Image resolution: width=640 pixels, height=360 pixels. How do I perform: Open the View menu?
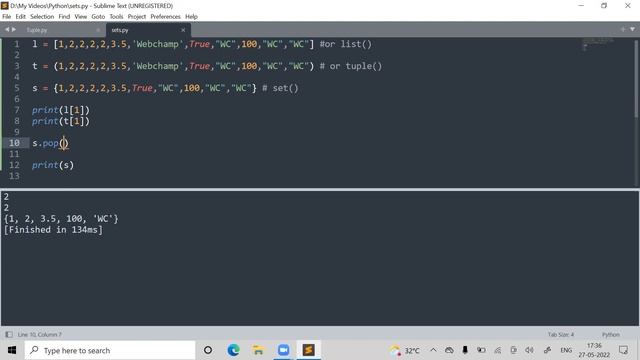coord(80,17)
